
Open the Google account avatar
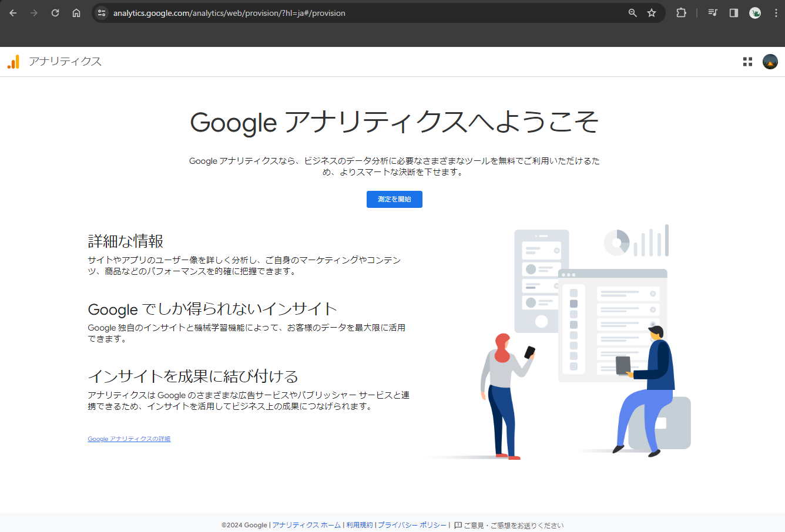770,62
